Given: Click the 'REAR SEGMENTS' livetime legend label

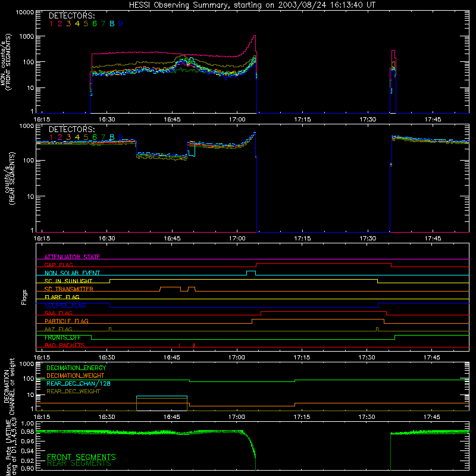Looking at the screenshot, I should [79, 464].
